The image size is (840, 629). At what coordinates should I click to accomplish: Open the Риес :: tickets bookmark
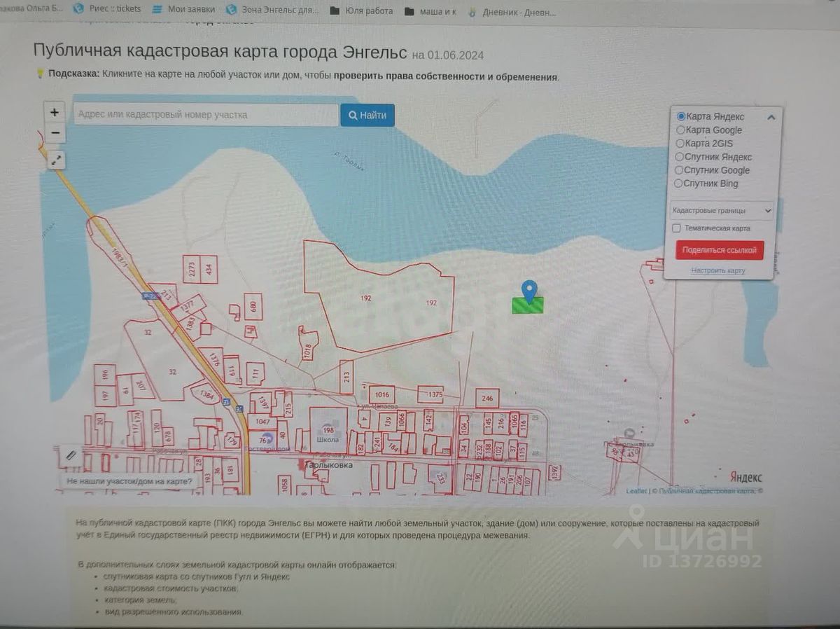[x=107, y=9]
